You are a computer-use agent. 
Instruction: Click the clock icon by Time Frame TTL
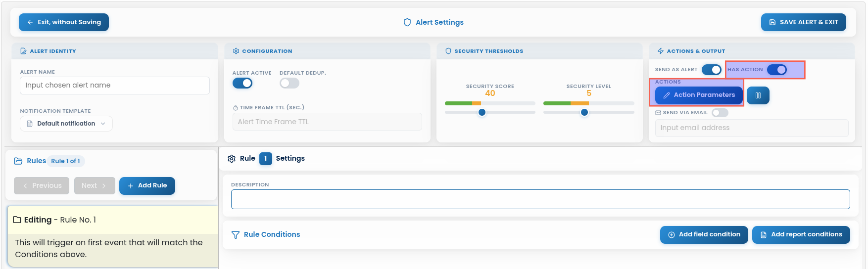236,108
